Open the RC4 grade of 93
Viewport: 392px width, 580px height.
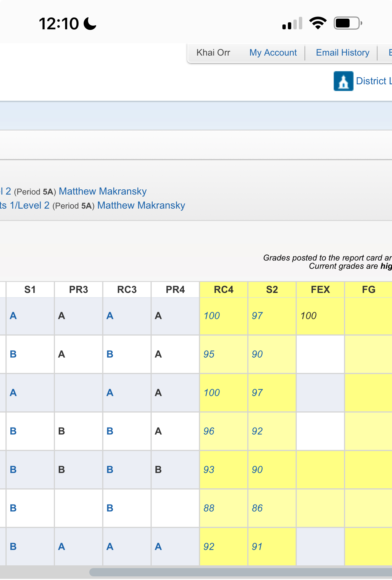click(209, 470)
